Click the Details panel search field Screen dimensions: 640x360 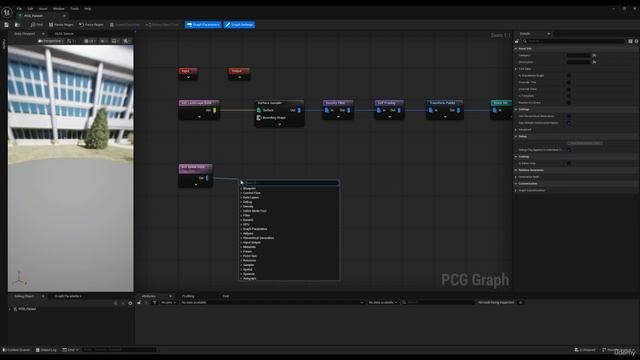[573, 41]
